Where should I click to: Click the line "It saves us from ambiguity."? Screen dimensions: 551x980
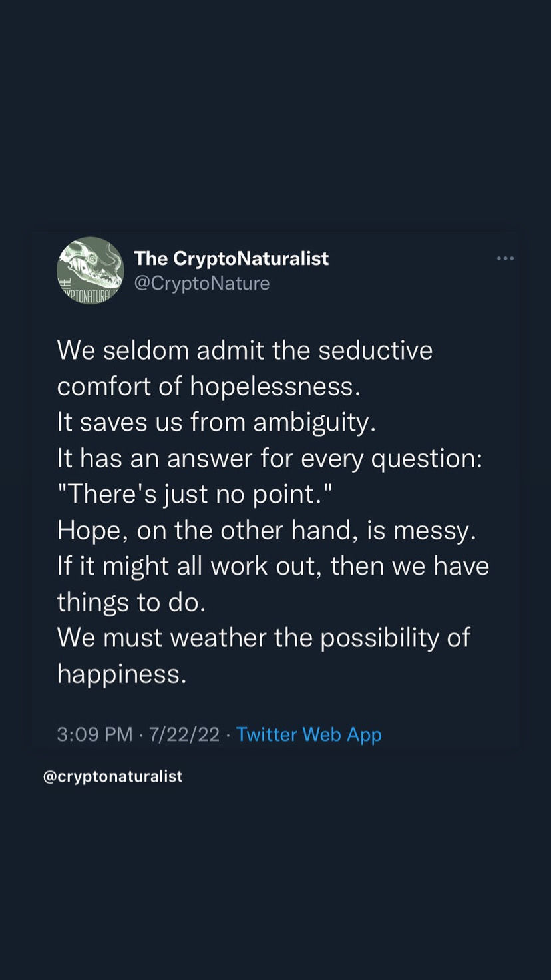point(216,423)
